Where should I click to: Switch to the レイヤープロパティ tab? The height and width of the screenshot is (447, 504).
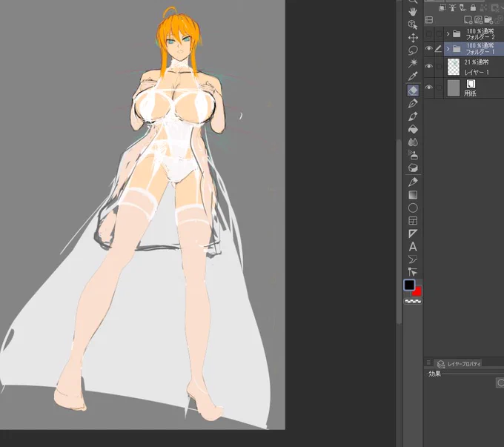coord(459,364)
